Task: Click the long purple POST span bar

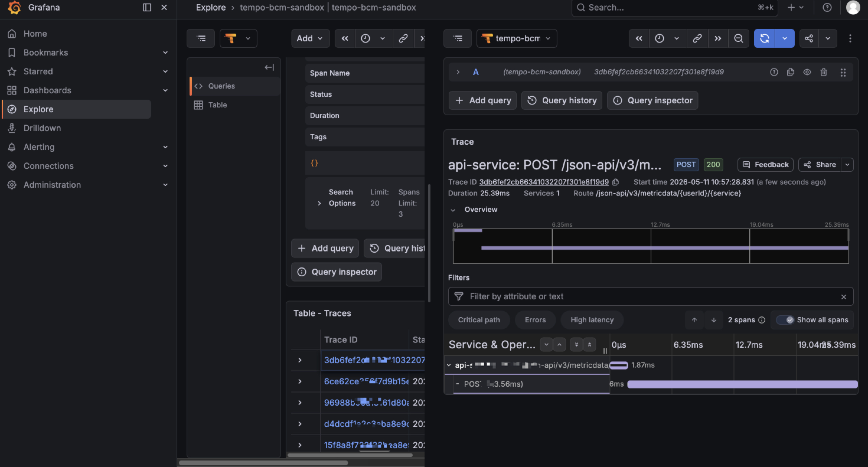Action: click(x=742, y=384)
